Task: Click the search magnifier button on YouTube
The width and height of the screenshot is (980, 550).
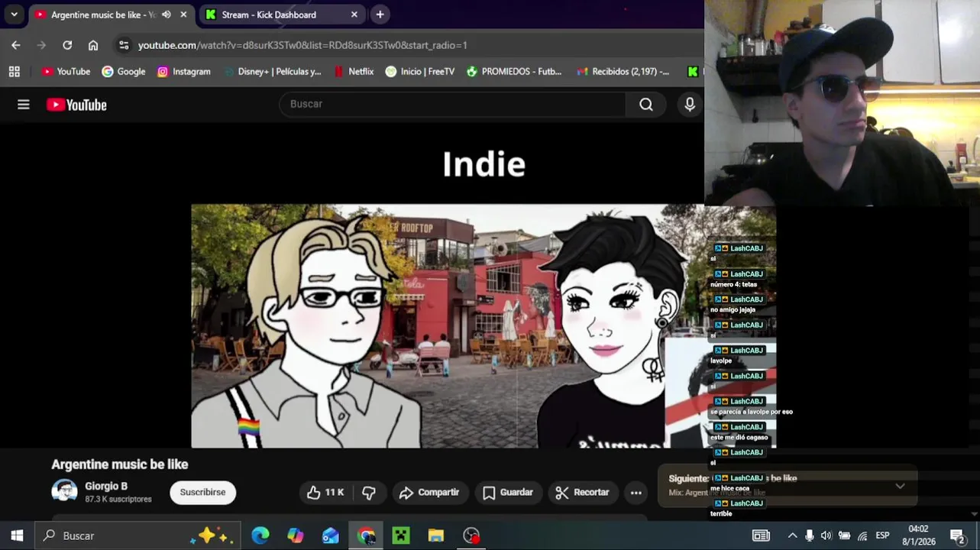Action: 646,104
